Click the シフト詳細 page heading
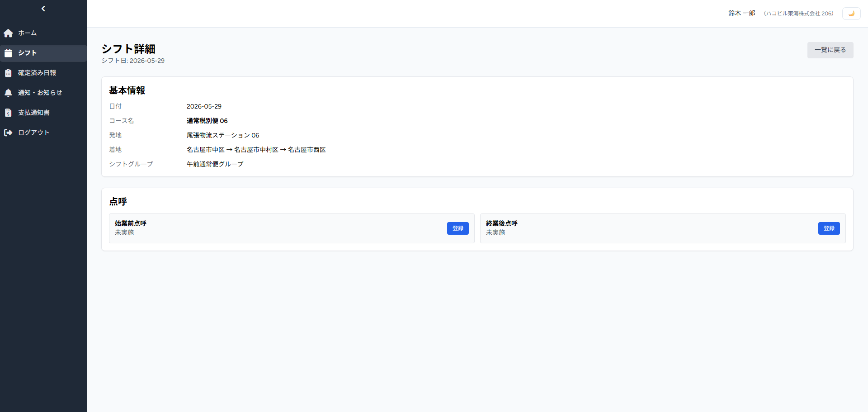Screen dimensions: 868x412 pyautogui.click(x=128, y=49)
